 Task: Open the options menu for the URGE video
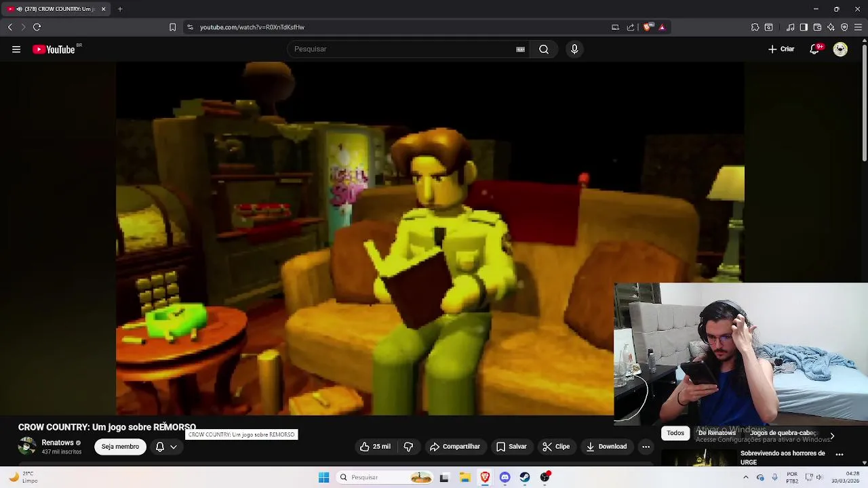840,455
